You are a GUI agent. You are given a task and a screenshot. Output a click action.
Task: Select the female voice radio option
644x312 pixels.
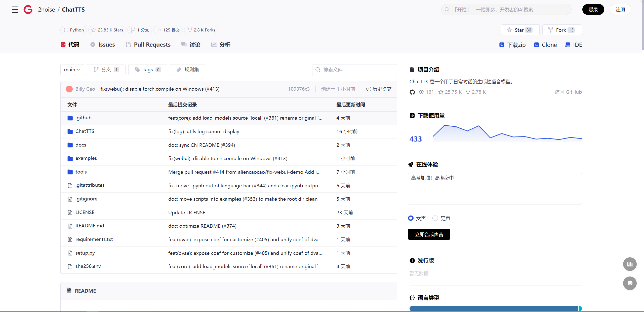point(411,218)
